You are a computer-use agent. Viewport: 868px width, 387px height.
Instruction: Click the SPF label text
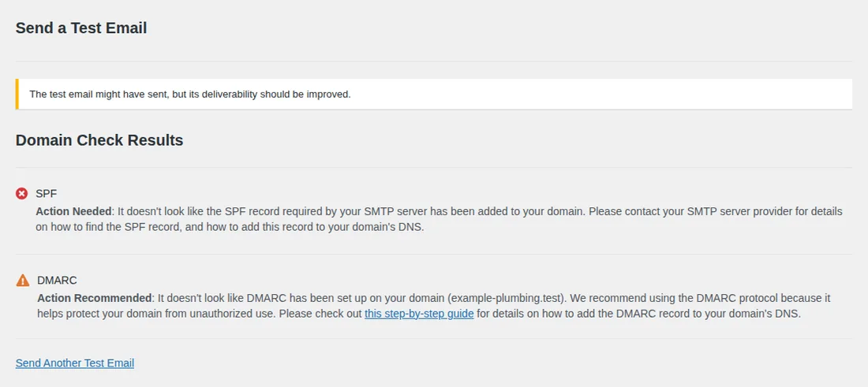coord(47,194)
